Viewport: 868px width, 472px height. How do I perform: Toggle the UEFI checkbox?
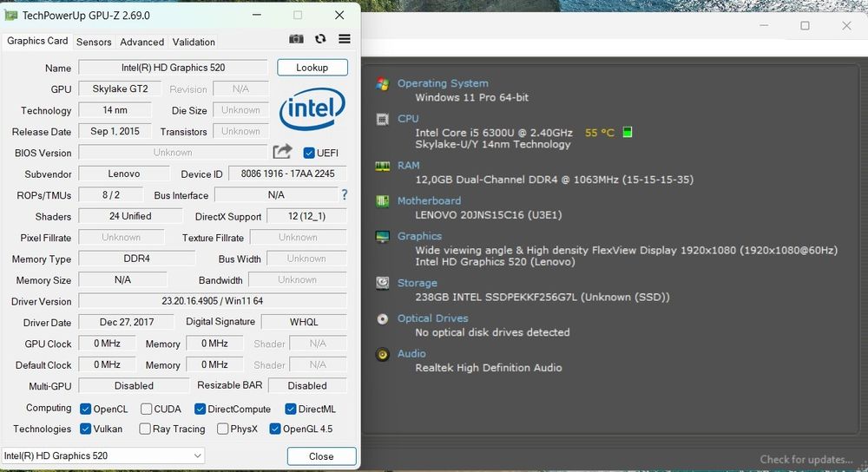[x=309, y=153]
